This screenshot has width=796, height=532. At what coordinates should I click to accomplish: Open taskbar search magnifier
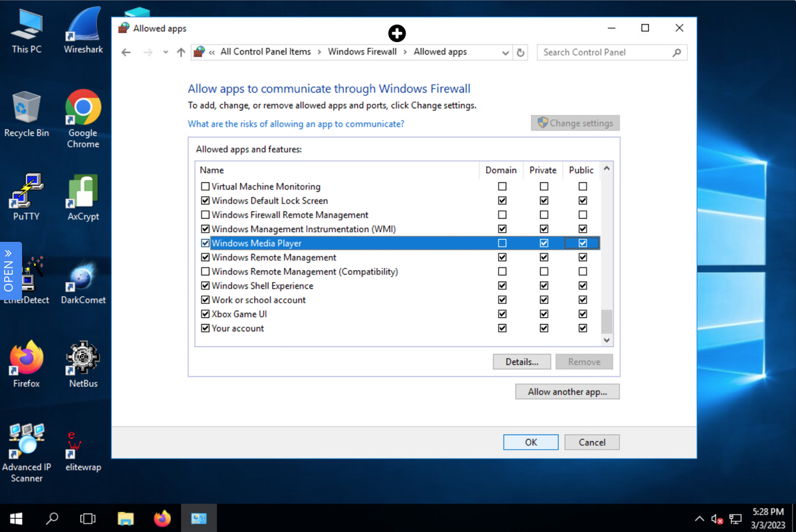52,518
